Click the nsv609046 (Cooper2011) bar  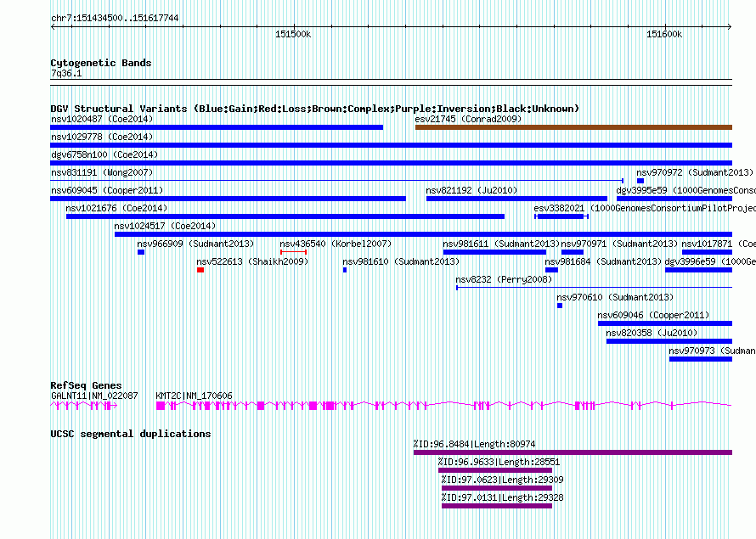click(665, 323)
